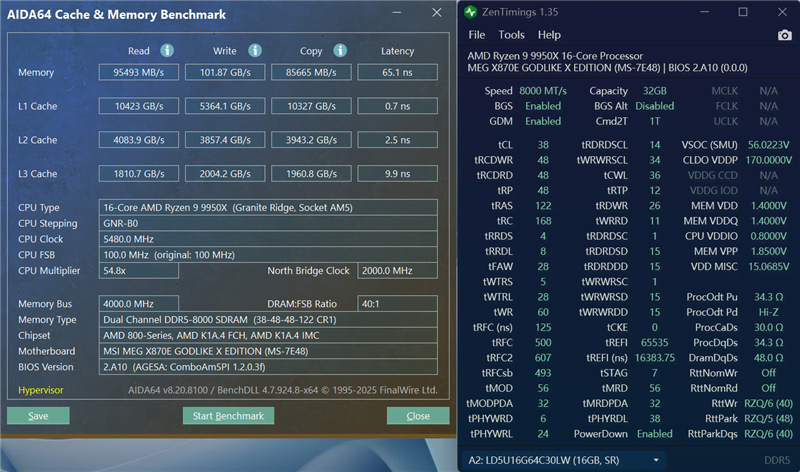The height and width of the screenshot is (472, 800).
Task: Click Start Benchmark button
Action: [228, 415]
